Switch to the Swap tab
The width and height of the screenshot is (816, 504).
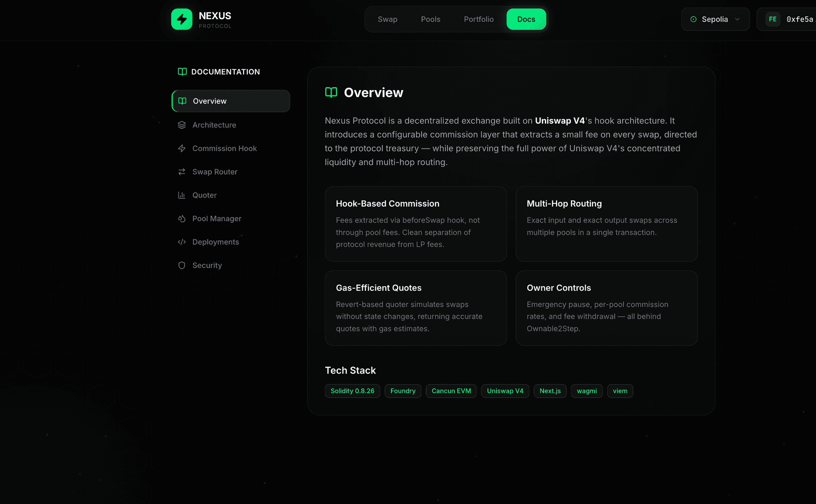tap(387, 19)
